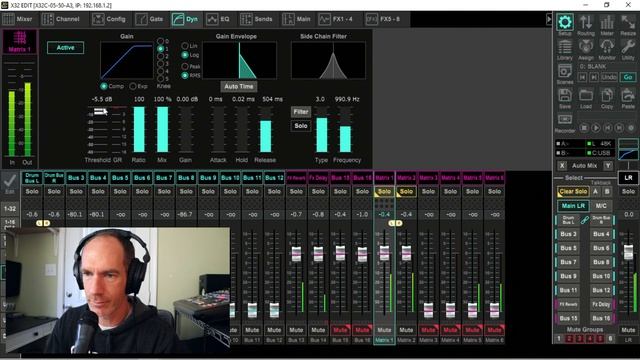Unmute the Bus 15 channel strip
The width and height of the screenshot is (640, 360).
tap(340, 329)
